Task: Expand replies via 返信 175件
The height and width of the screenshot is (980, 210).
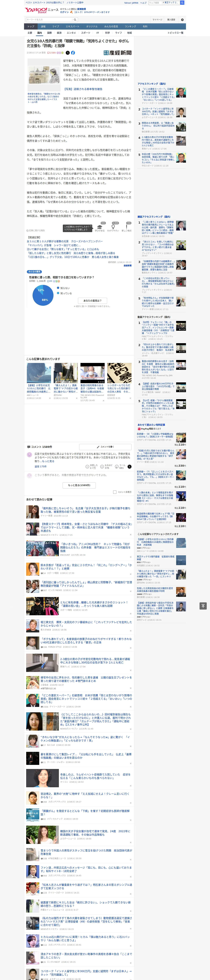Action: tap(40, 466)
